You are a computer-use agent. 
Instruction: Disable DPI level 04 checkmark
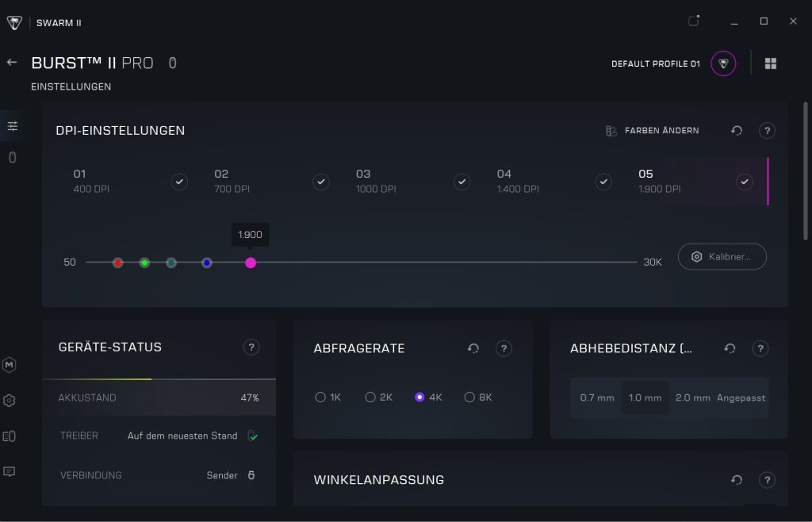pyautogui.click(x=603, y=182)
